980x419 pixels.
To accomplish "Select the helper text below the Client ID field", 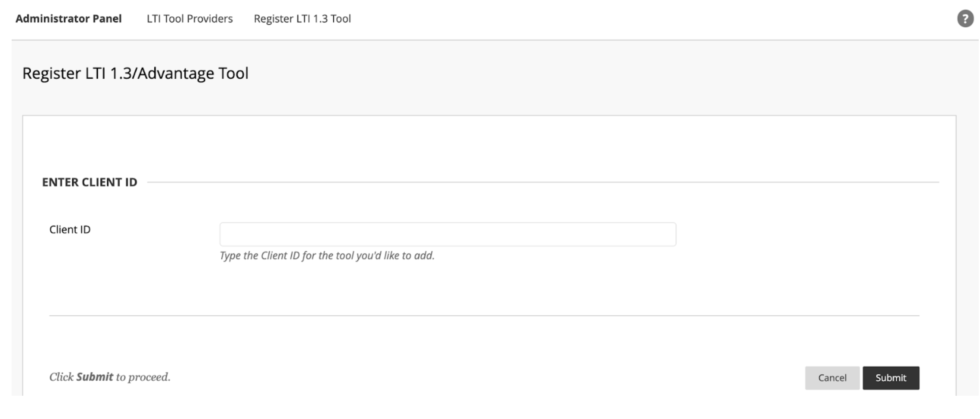I will coord(326,256).
